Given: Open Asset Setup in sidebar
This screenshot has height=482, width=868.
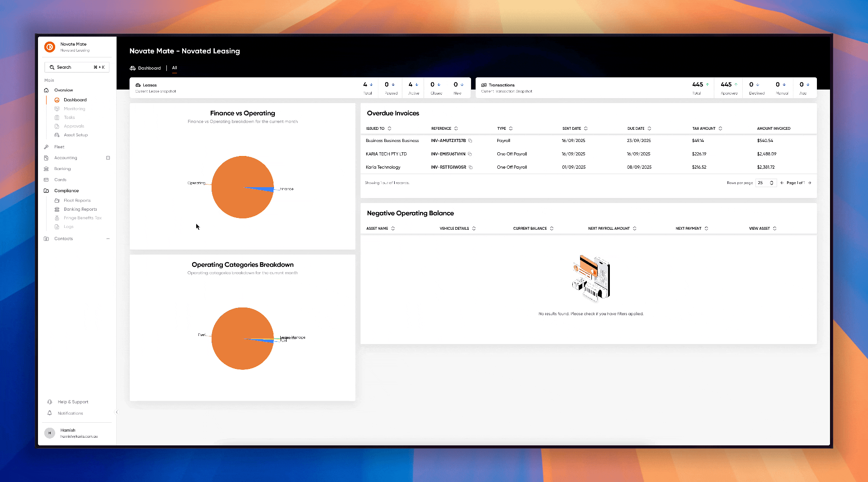Looking at the screenshot, I should pos(75,135).
